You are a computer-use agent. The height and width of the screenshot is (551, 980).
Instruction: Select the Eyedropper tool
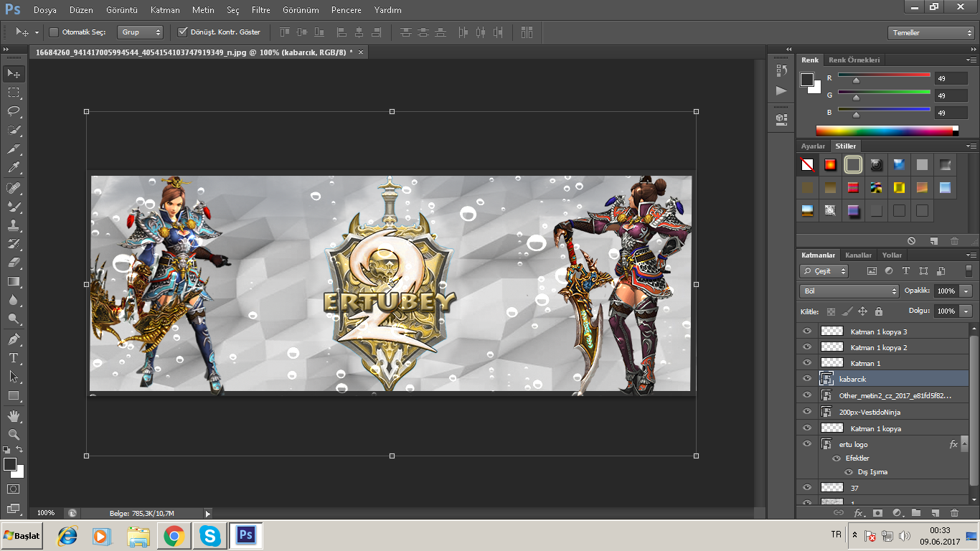14,168
